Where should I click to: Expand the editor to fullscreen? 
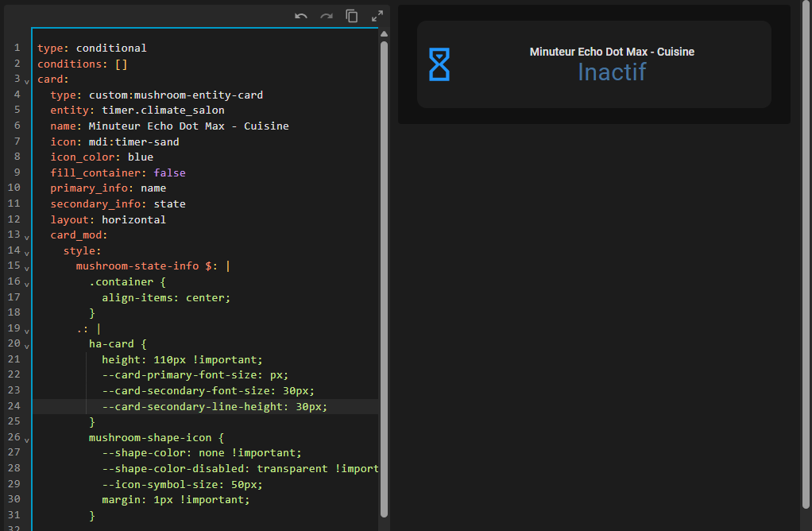pos(377,16)
